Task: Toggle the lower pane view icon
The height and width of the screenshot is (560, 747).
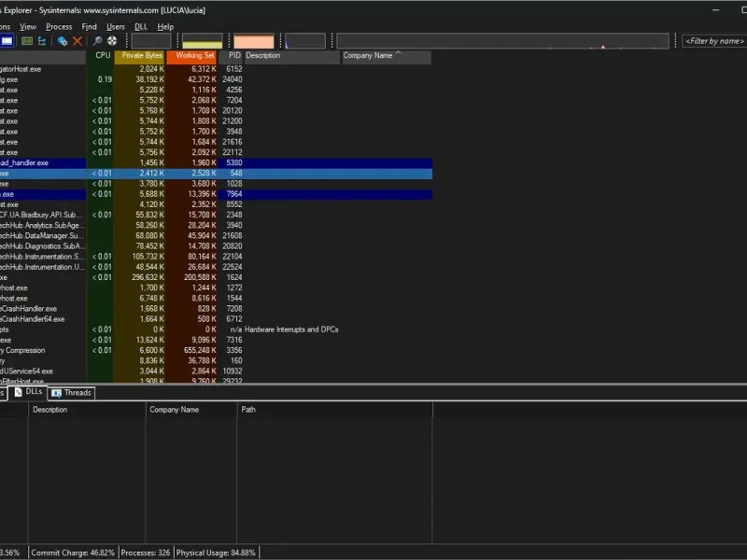Action: pyautogui.click(x=7, y=41)
